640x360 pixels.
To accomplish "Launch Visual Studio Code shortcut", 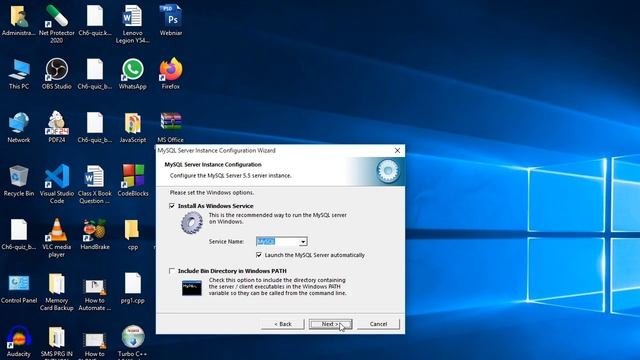I will [57, 184].
